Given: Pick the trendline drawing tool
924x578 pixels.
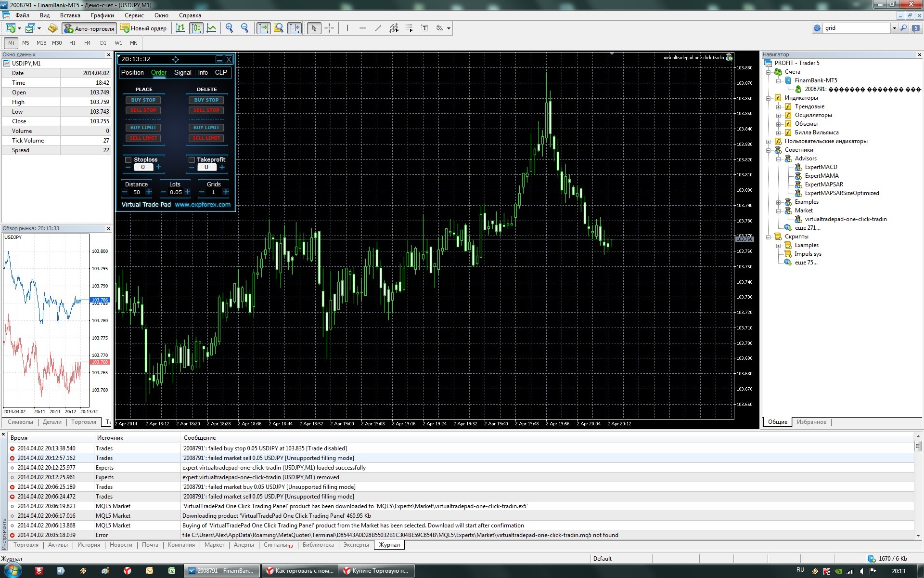Looking at the screenshot, I should point(378,28).
